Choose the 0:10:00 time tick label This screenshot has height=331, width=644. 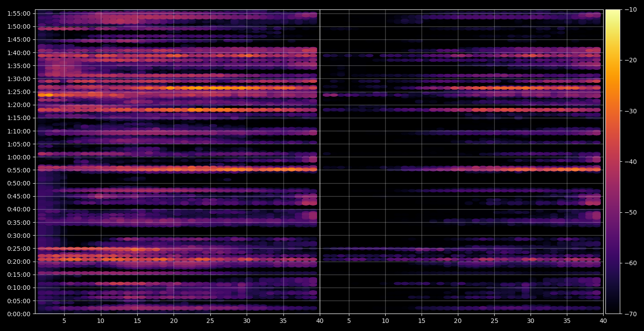pyautogui.click(x=19, y=287)
